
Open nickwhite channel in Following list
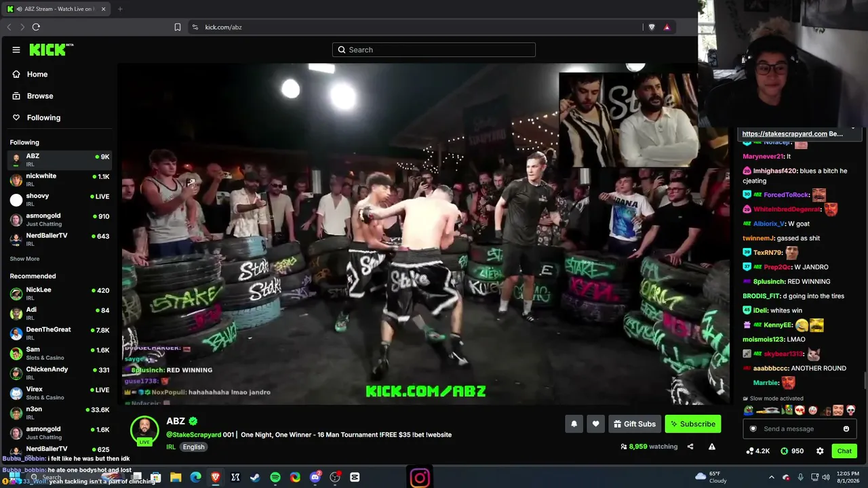click(60, 180)
